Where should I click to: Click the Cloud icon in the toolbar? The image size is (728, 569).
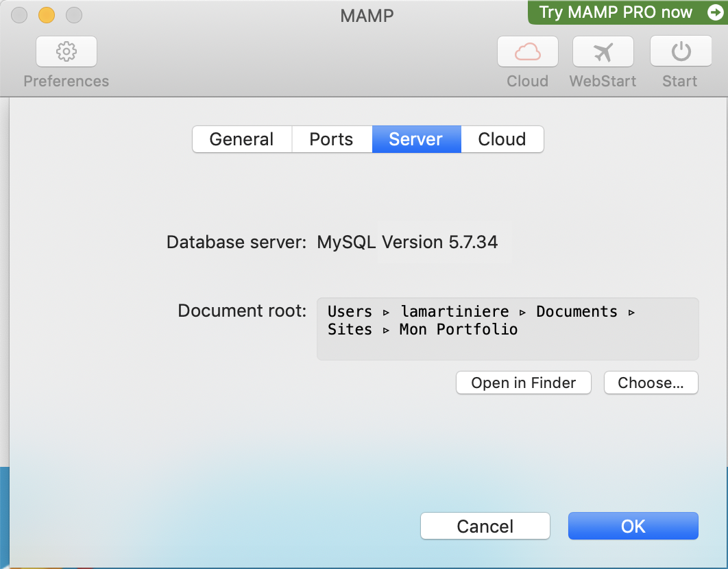click(527, 52)
